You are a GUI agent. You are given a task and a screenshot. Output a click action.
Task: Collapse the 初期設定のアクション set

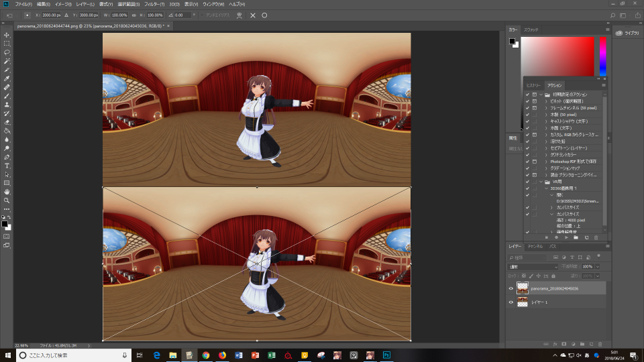pyautogui.click(x=541, y=95)
